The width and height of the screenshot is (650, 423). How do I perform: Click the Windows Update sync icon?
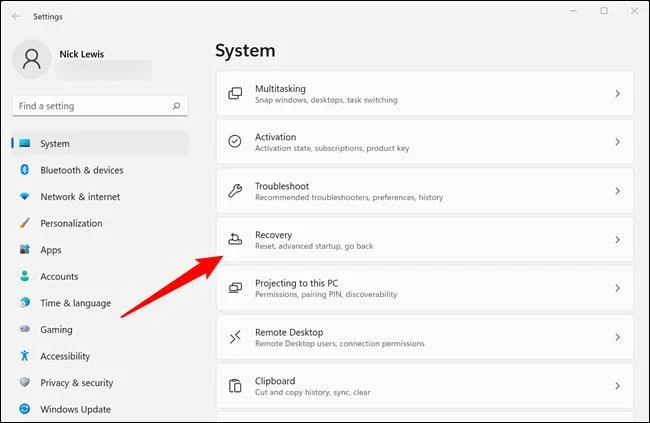pos(25,409)
